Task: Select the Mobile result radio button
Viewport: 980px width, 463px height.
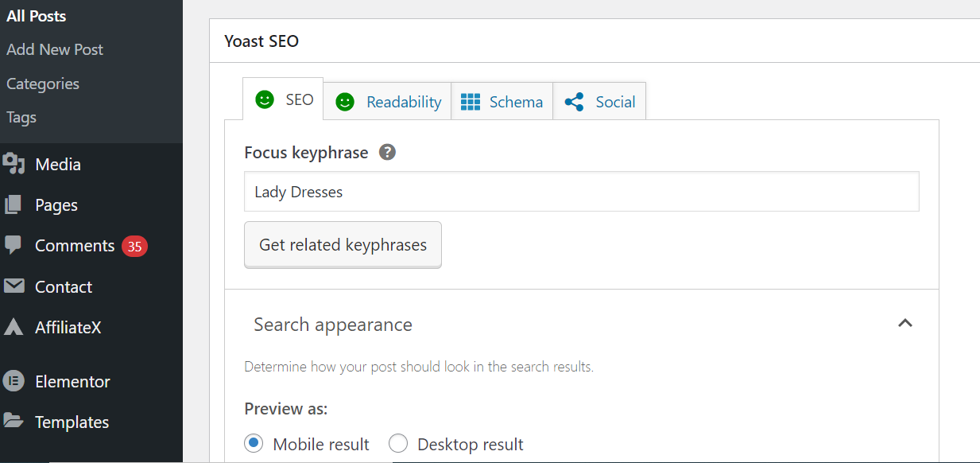Action: 254,444
